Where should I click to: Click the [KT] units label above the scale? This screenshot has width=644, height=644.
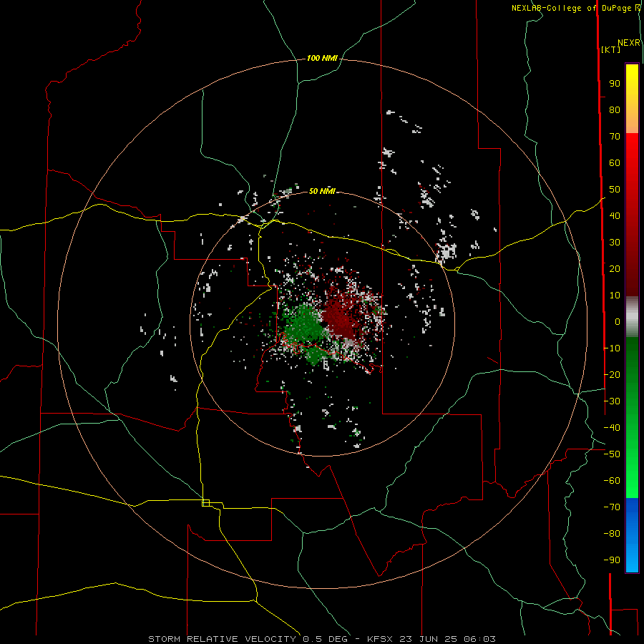pyautogui.click(x=610, y=49)
